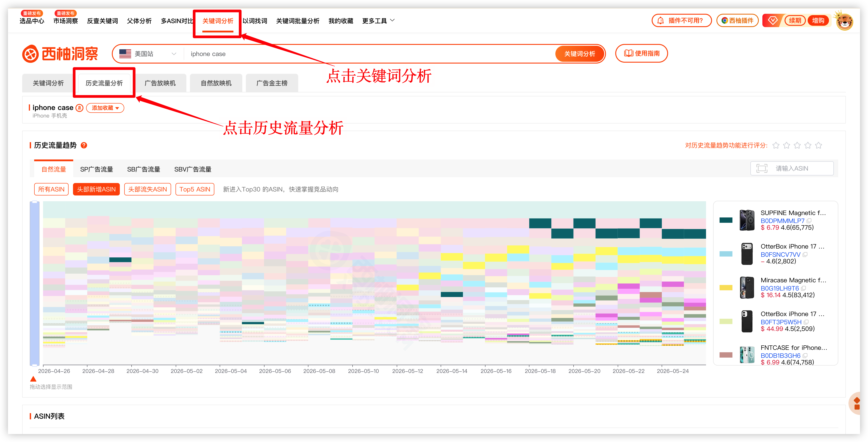
Task: Switch to the 广告放映机 tab
Action: 160,83
